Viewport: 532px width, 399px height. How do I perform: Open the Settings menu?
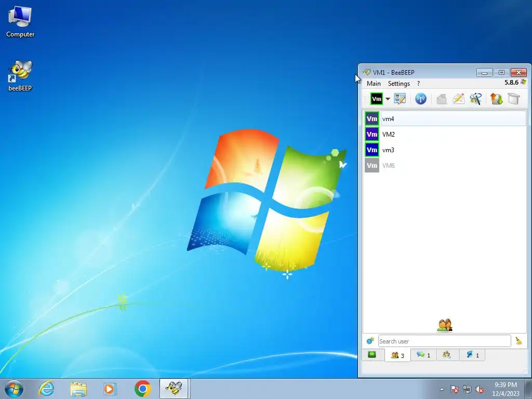(x=398, y=84)
